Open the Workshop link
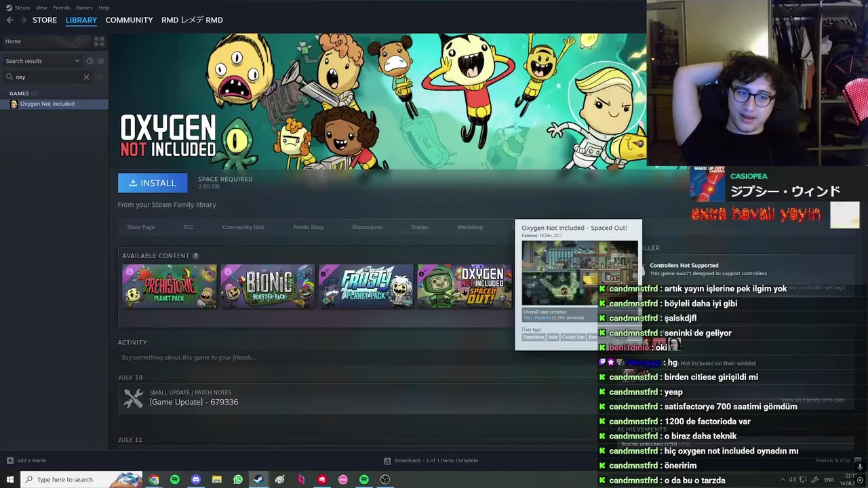The height and width of the screenshot is (488, 868). [x=470, y=227]
